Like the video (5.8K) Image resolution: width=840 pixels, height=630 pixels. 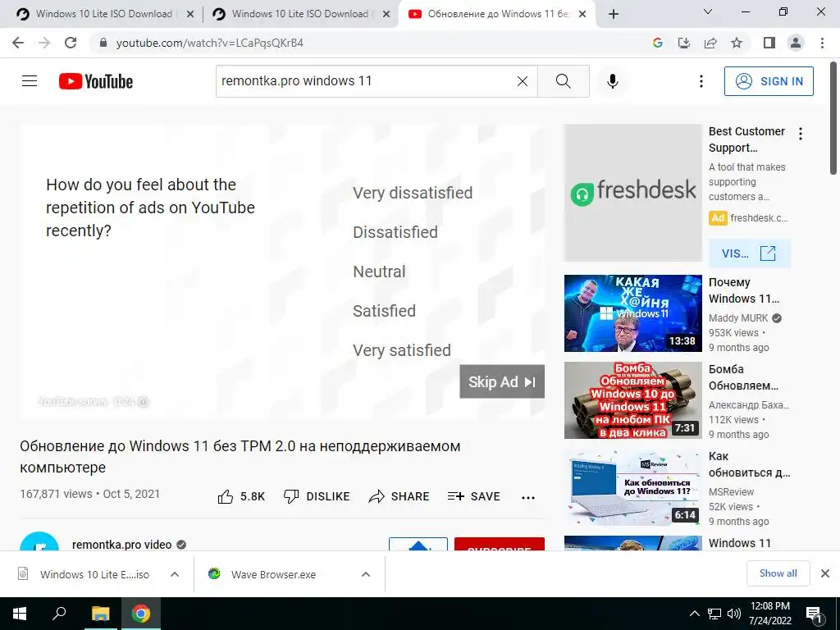241,496
